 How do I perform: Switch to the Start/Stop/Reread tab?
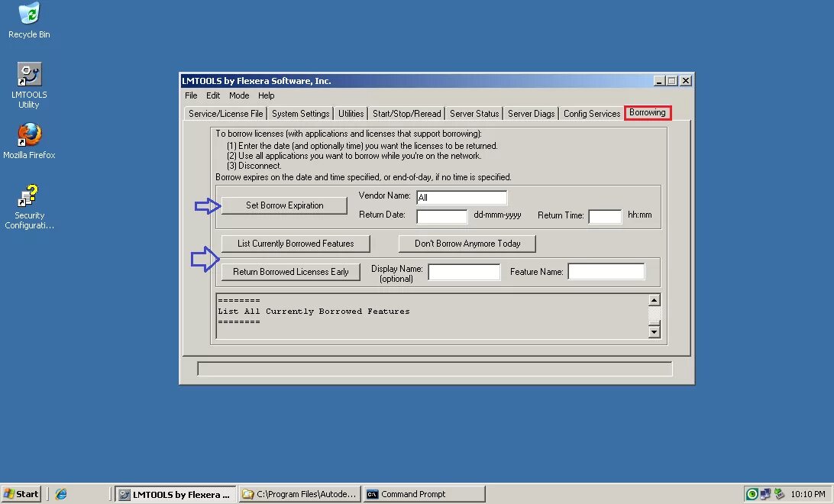[407, 114]
